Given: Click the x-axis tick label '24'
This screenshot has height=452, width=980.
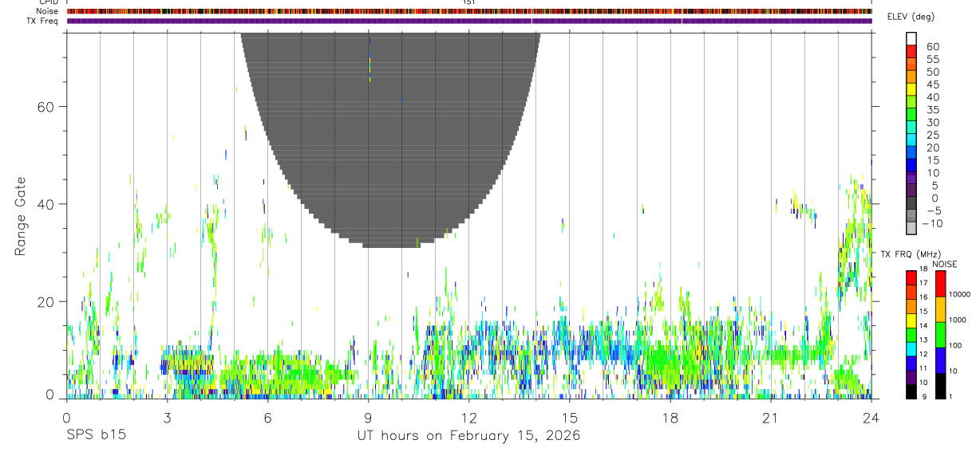Looking at the screenshot, I should [x=871, y=418].
